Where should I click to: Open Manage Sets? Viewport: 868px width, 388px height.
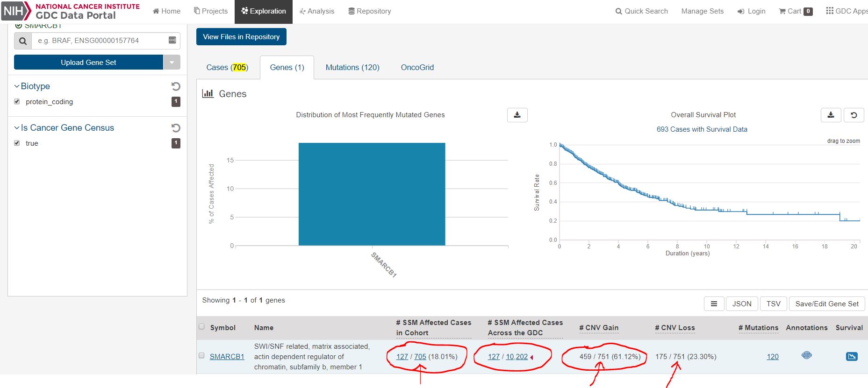pyautogui.click(x=702, y=11)
